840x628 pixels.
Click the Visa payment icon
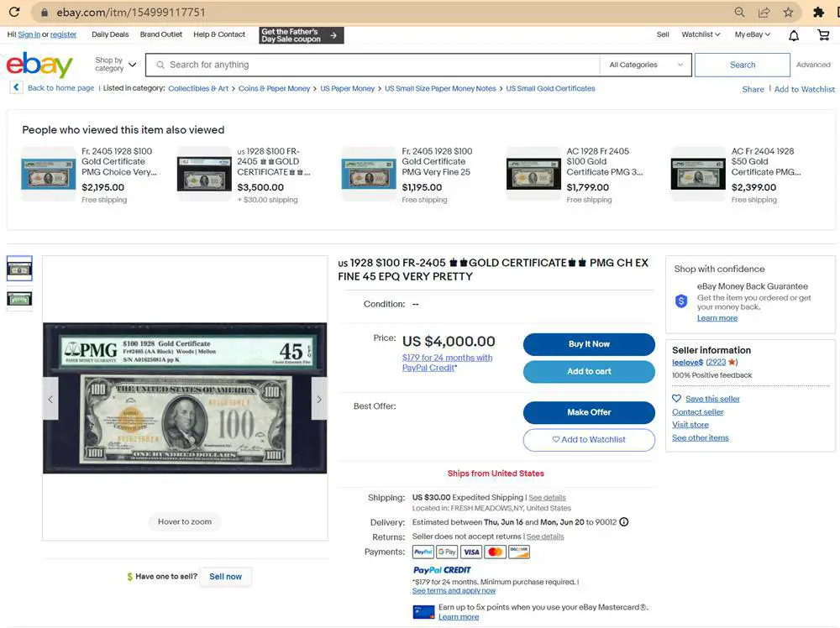click(471, 552)
